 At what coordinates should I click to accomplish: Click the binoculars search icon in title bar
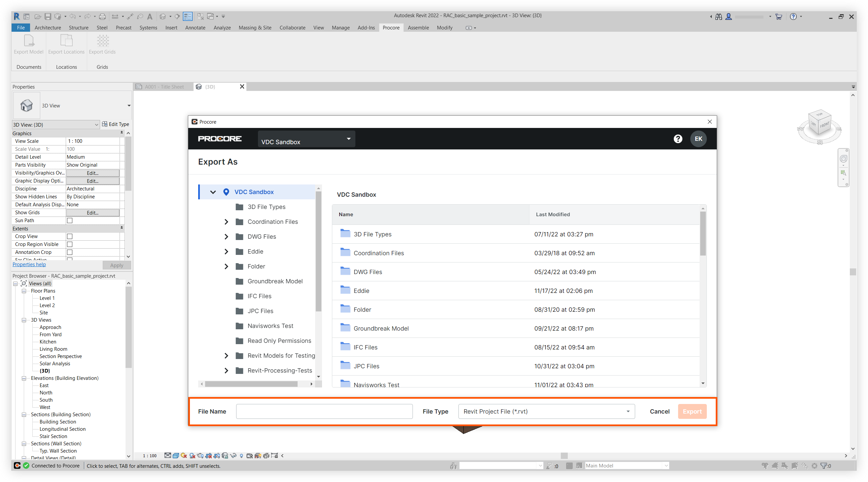(x=718, y=16)
